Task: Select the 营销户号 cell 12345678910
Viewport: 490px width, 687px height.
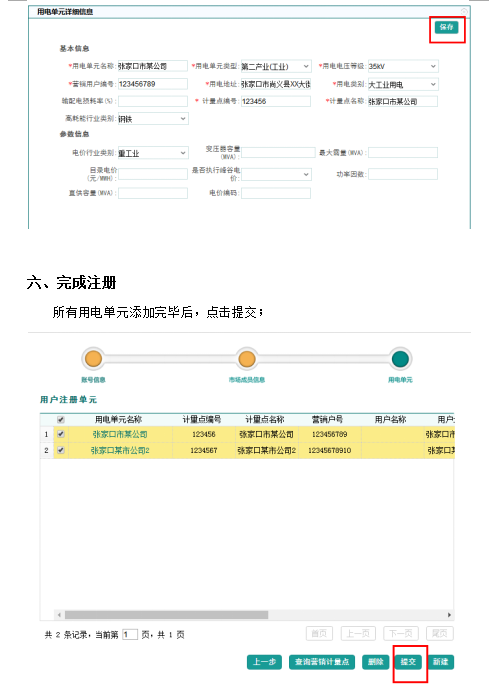Action: (x=330, y=450)
